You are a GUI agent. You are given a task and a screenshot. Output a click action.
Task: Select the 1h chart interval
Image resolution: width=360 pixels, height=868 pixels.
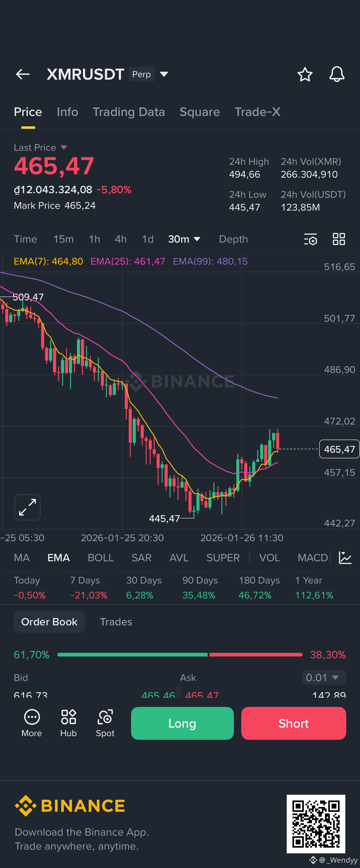click(94, 239)
